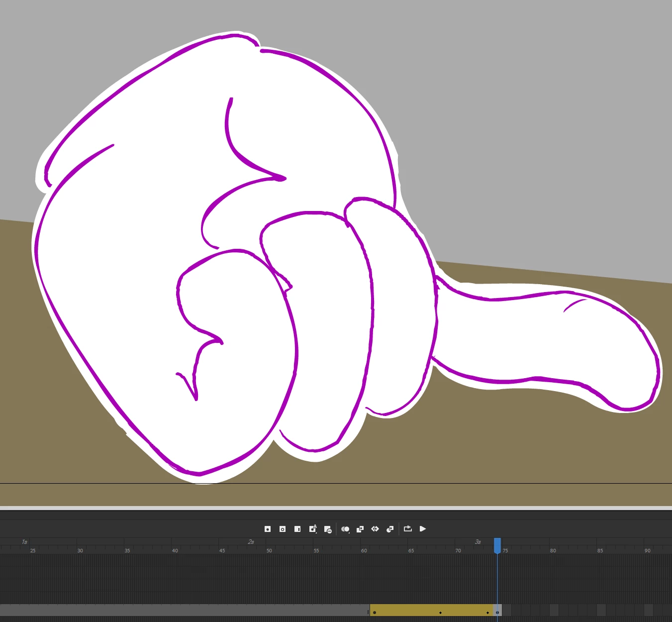Screen dimensions: 672x622
Task: Click frame 50 on the ruler
Action: pyautogui.click(x=269, y=550)
